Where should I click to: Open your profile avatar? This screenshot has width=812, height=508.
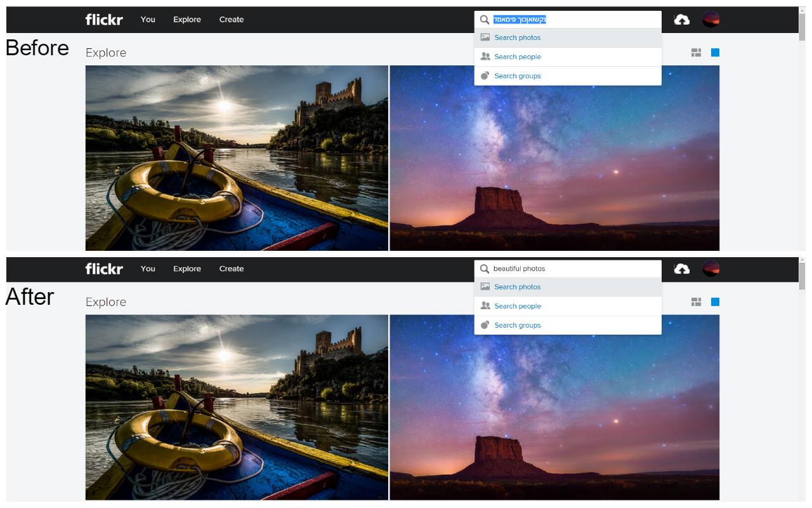coord(710,19)
